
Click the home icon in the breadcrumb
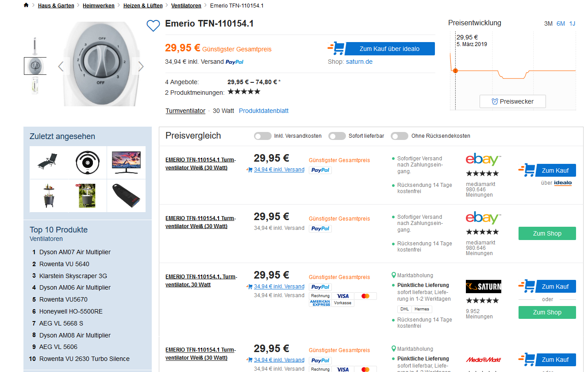[26, 5]
